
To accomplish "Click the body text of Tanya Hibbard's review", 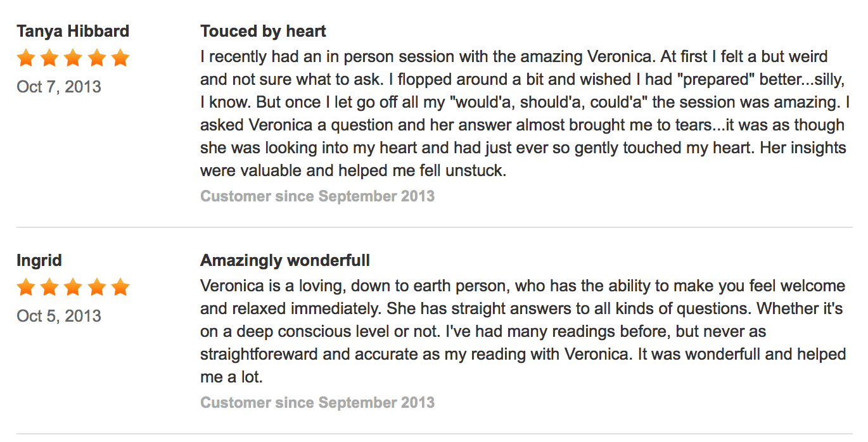I will tap(525, 113).
